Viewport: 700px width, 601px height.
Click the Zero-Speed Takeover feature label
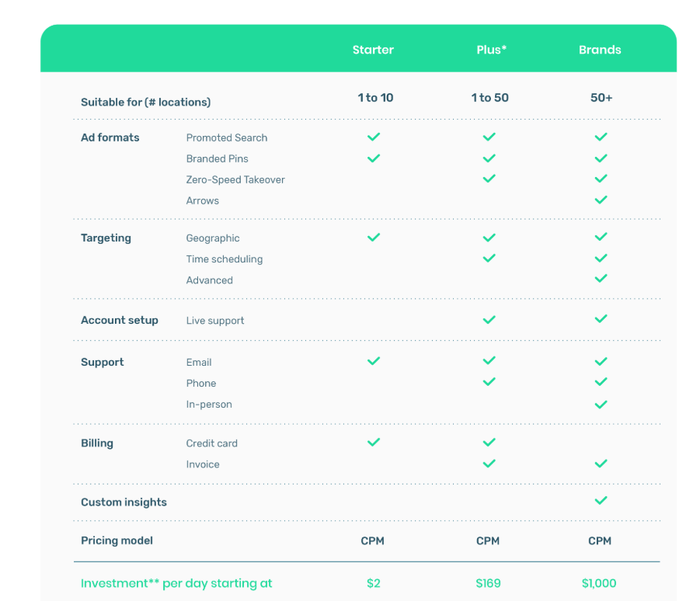235,179
